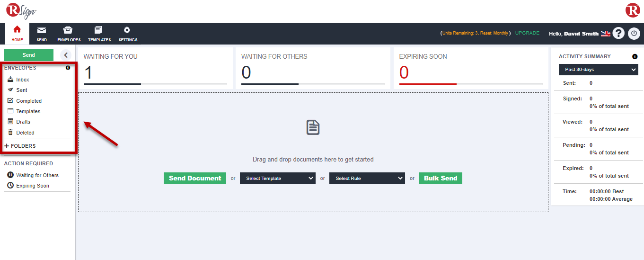Click the Expiring Soon clock icon
644x260 pixels.
10,185
